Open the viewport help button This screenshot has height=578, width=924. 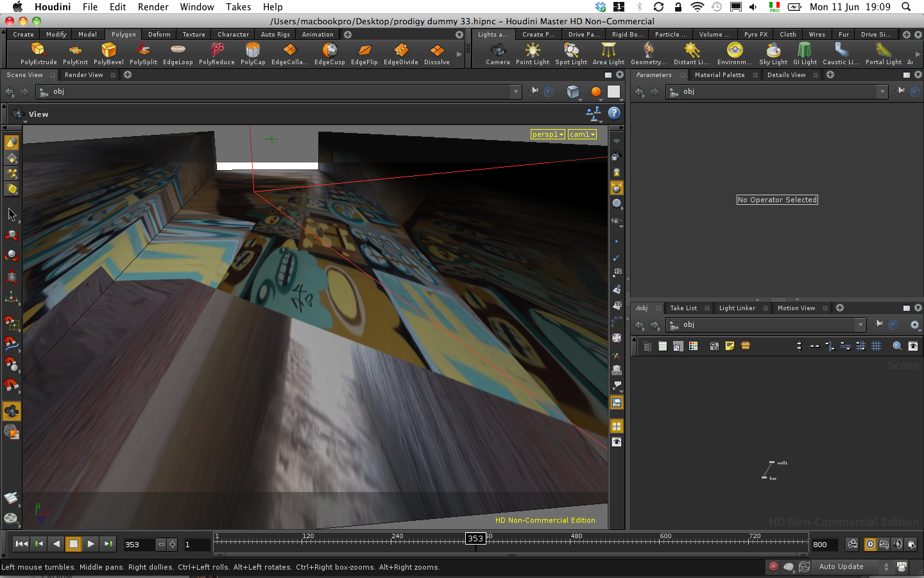[x=614, y=113]
